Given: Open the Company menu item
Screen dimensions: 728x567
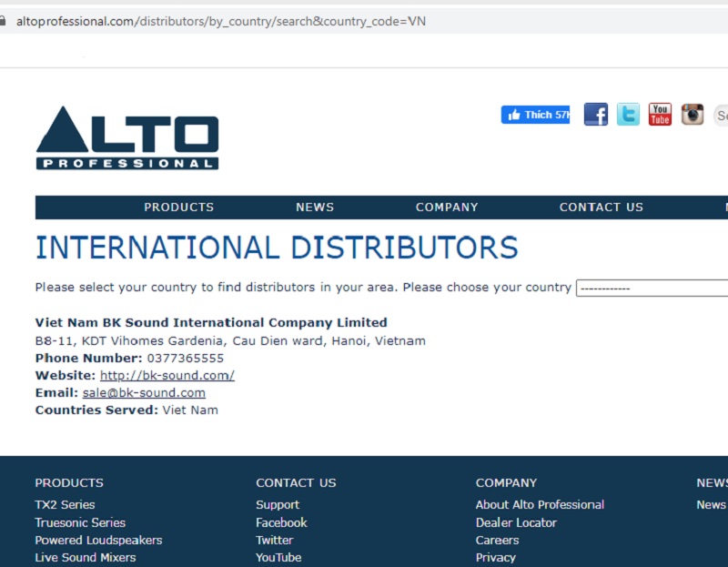Looking at the screenshot, I should click(447, 208).
